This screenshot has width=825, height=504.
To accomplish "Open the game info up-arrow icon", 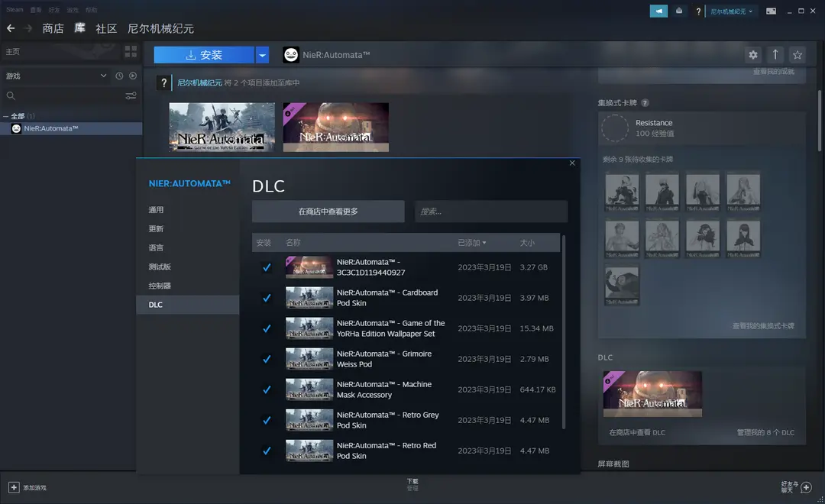I will pos(775,55).
